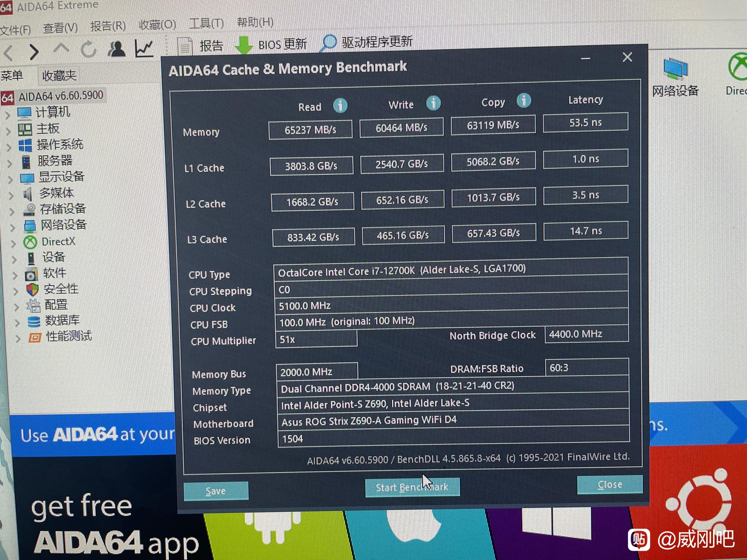
Task: Expand the 主板 tree node
Action: click(8, 131)
